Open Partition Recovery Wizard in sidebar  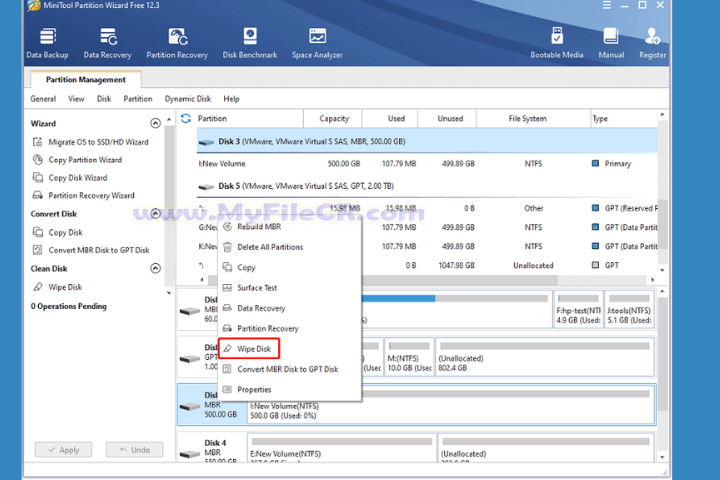pyautogui.click(x=84, y=196)
